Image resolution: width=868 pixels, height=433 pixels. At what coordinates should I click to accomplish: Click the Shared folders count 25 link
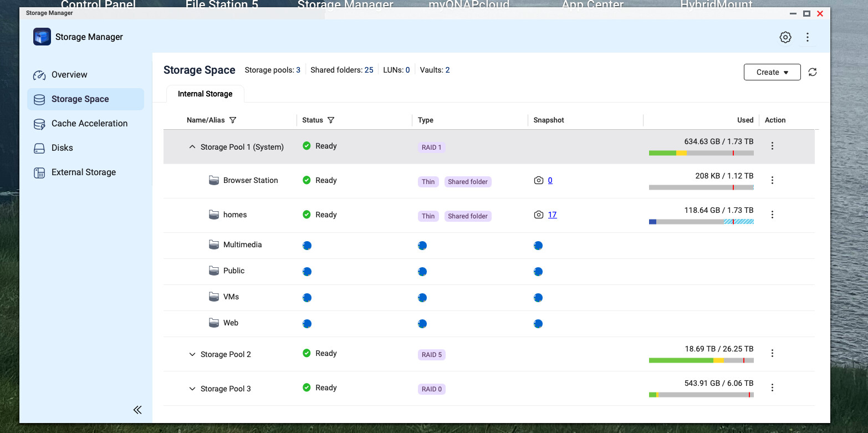coord(369,70)
